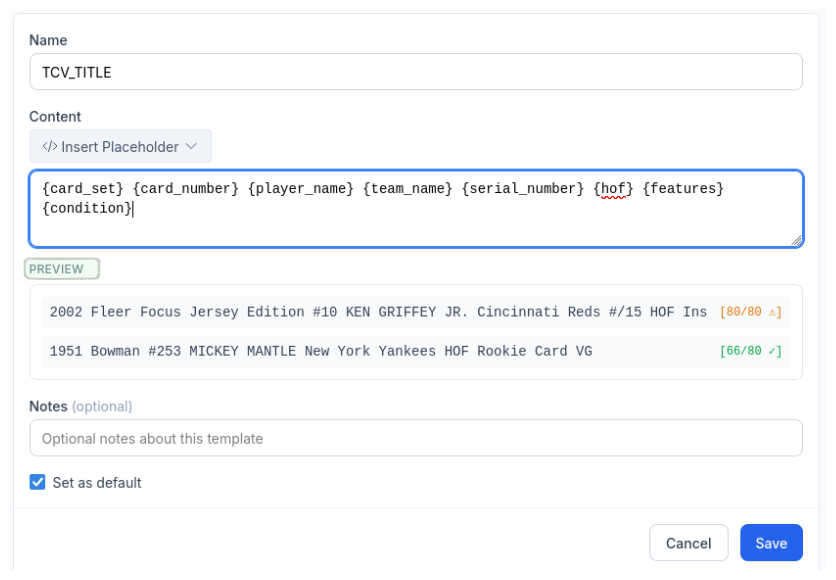Collapse the placeholder picker menu
This screenshot has height=580, width=836.
[x=120, y=146]
